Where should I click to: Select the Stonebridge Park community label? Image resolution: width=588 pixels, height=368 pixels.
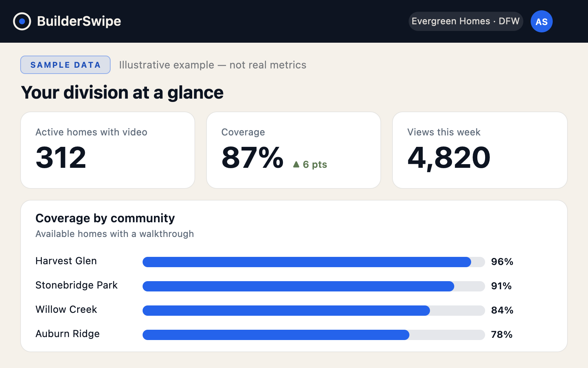pos(76,285)
